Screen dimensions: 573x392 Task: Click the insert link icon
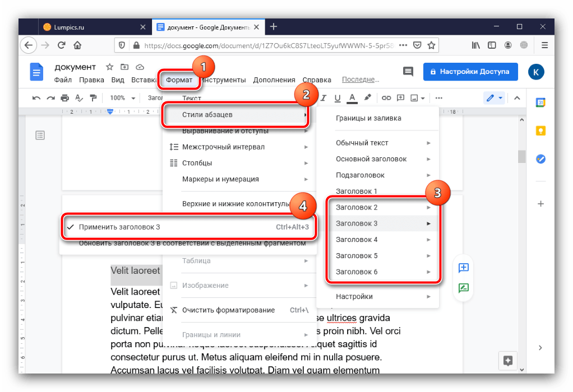[x=386, y=98]
